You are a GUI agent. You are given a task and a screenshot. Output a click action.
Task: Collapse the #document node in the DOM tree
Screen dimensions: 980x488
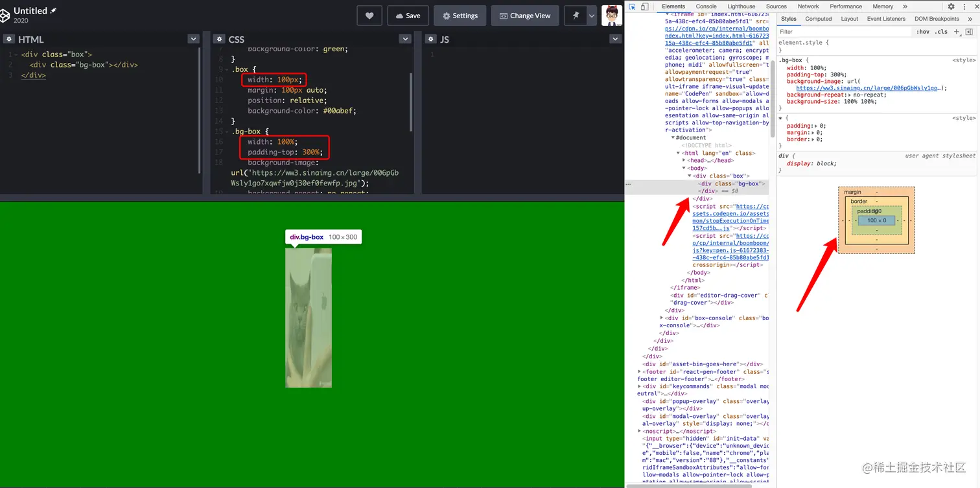click(673, 137)
